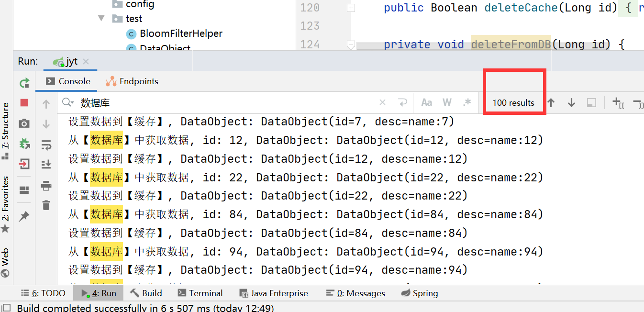Select the config folder
Viewport: 644px width, 312px height.
[133, 5]
